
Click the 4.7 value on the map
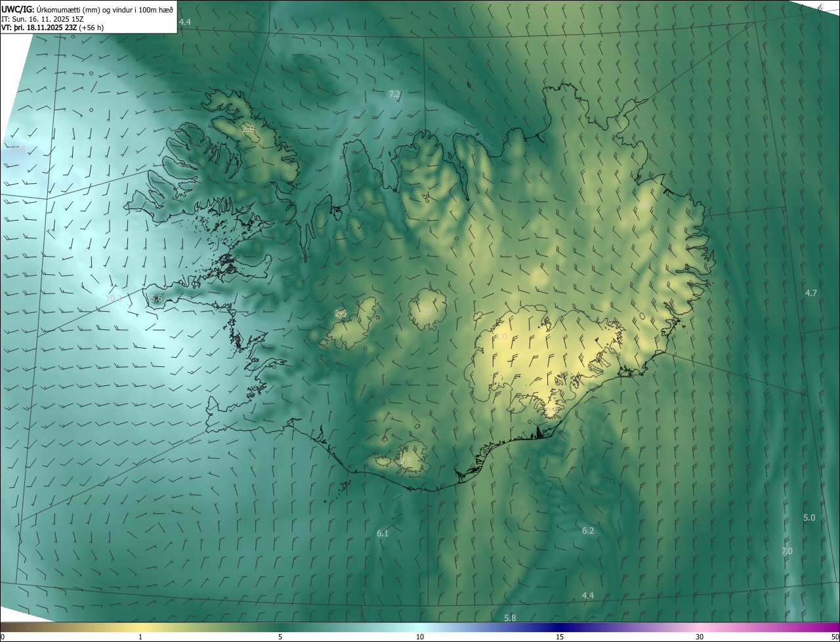(811, 293)
